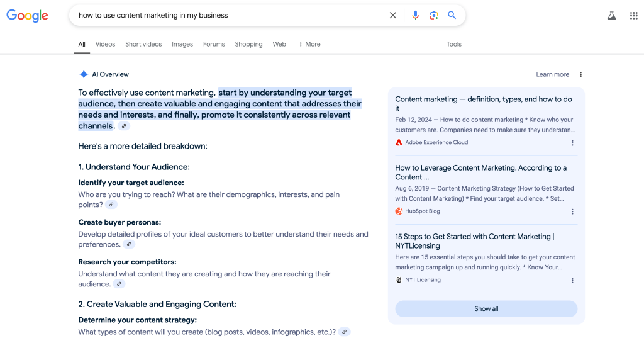Start voice search with microphone icon

click(x=415, y=15)
